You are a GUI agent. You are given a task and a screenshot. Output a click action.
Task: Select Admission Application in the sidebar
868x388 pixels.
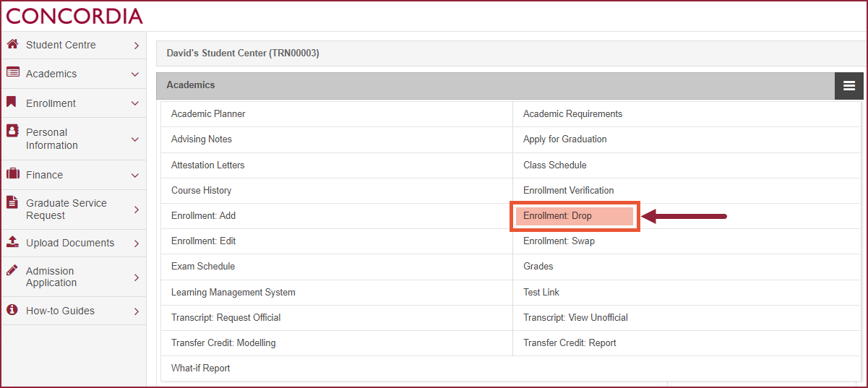(51, 277)
